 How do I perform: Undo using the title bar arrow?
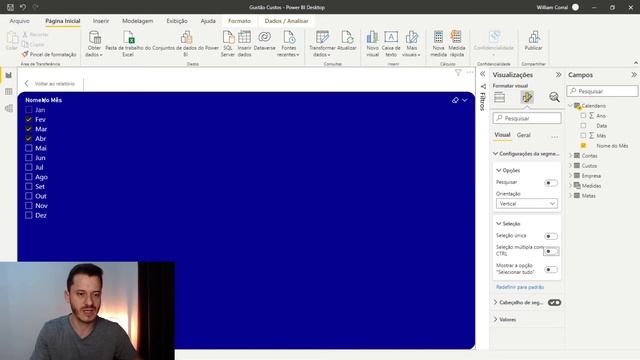(x=23, y=7)
